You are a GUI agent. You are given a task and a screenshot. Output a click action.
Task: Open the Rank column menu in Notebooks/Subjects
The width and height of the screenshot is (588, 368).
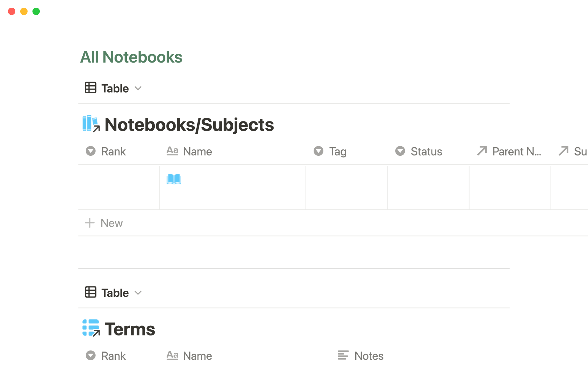113,151
